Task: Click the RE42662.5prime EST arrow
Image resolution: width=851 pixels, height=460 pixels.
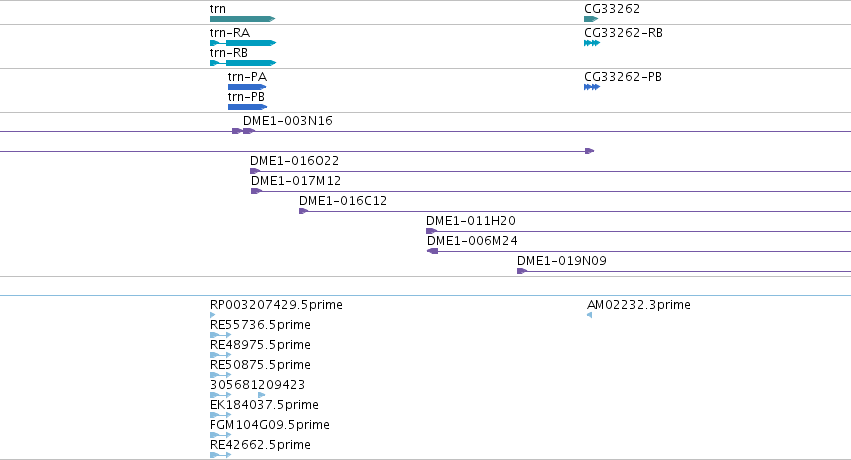Action: point(220,455)
